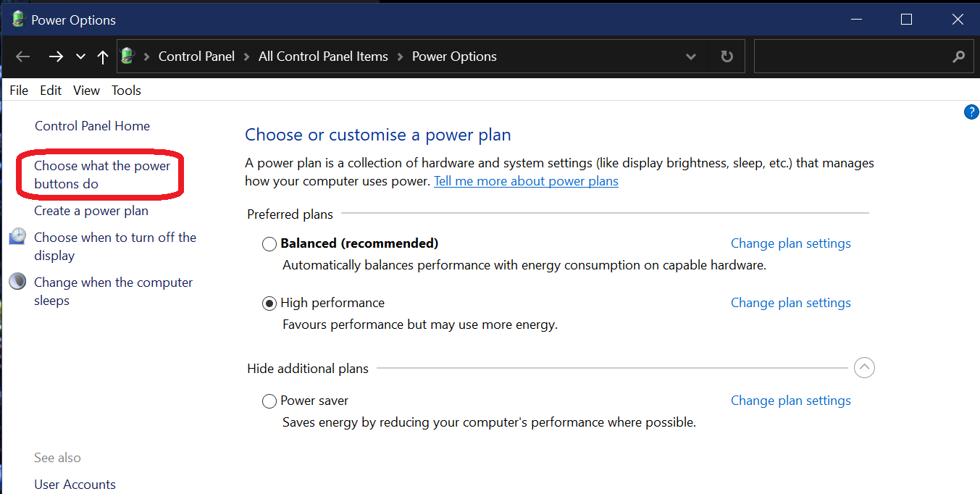Viewport: 980px width, 494px height.
Task: Collapse the additional plans section
Action: 864,368
